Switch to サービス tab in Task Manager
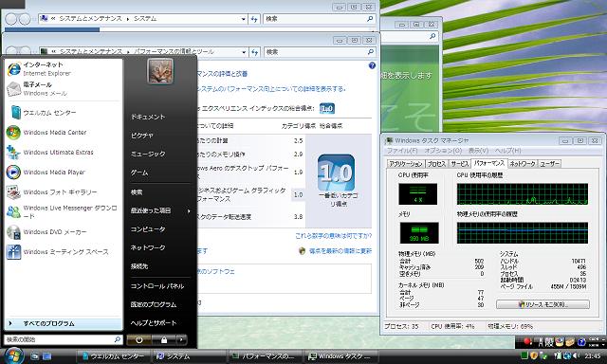 pos(459,164)
